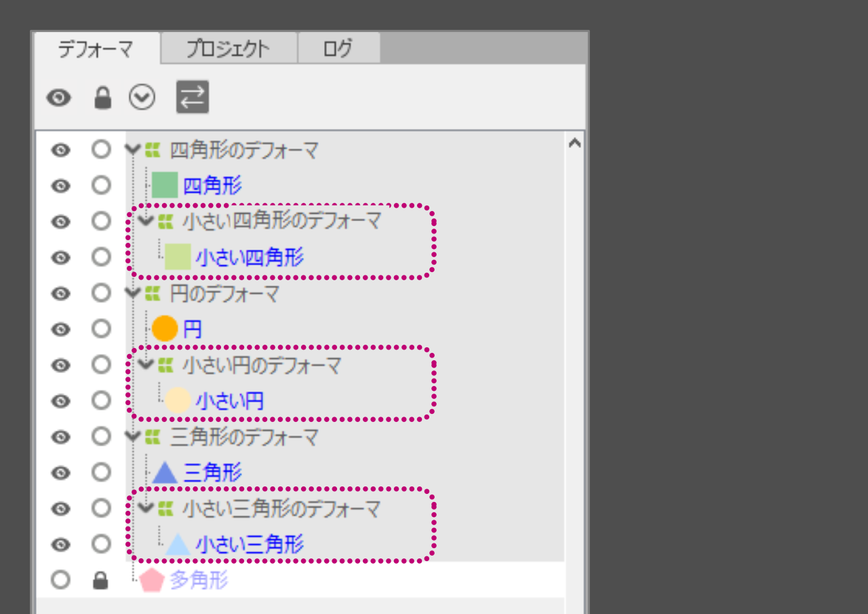Toggle lock circle for 四角形 row
The image size is (868, 614).
pyautogui.click(x=101, y=185)
